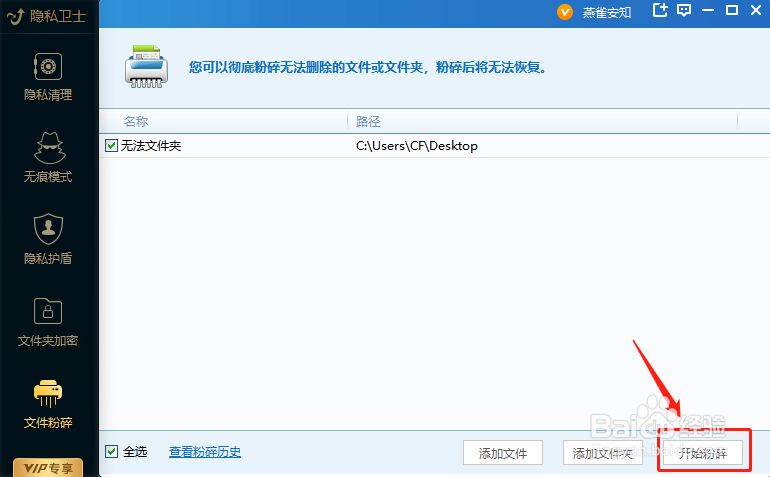The width and height of the screenshot is (770, 477).
Task: Switch to 无痕模式 incognito mode
Action: pos(48,158)
